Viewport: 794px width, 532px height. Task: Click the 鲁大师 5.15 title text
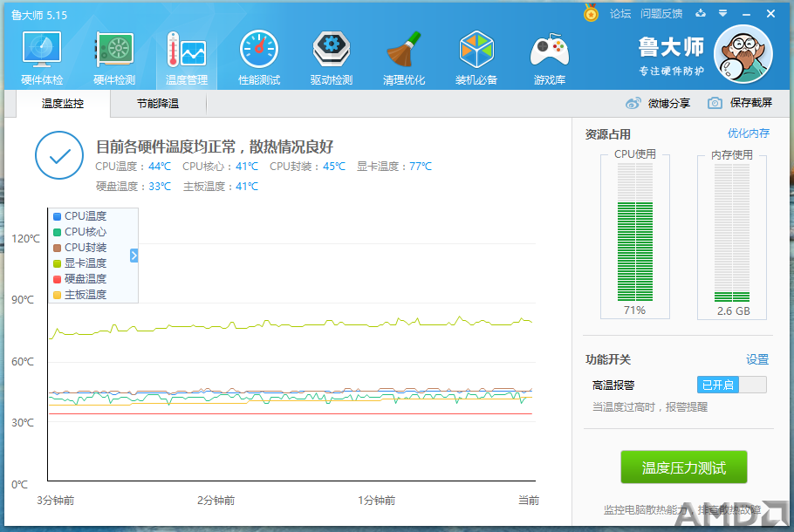[x=39, y=15]
